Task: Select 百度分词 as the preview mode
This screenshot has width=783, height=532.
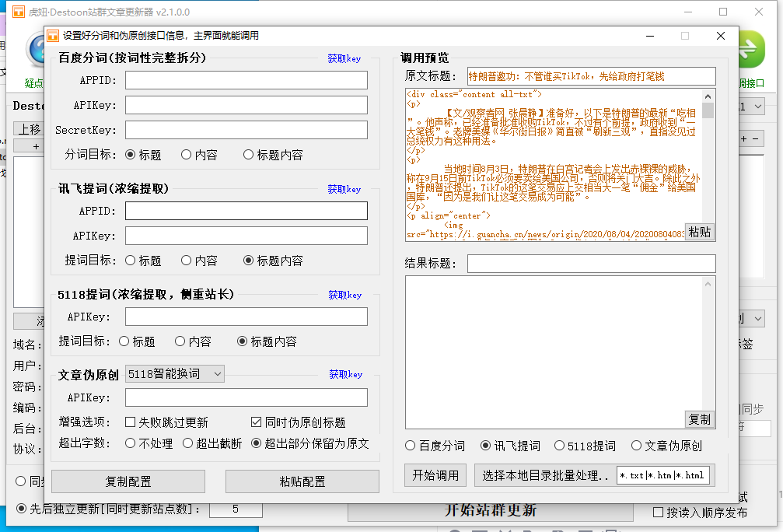Action: click(411, 446)
